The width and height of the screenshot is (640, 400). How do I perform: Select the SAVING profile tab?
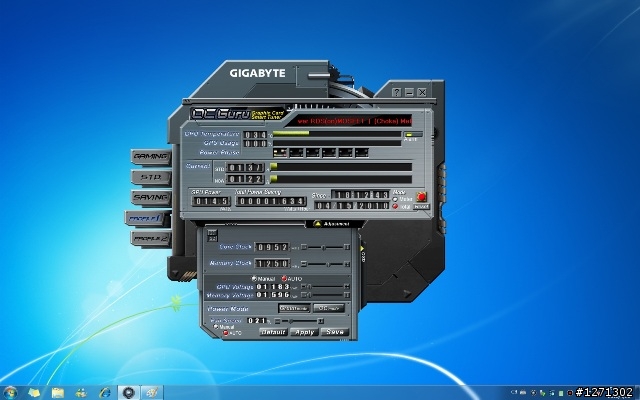click(x=151, y=198)
